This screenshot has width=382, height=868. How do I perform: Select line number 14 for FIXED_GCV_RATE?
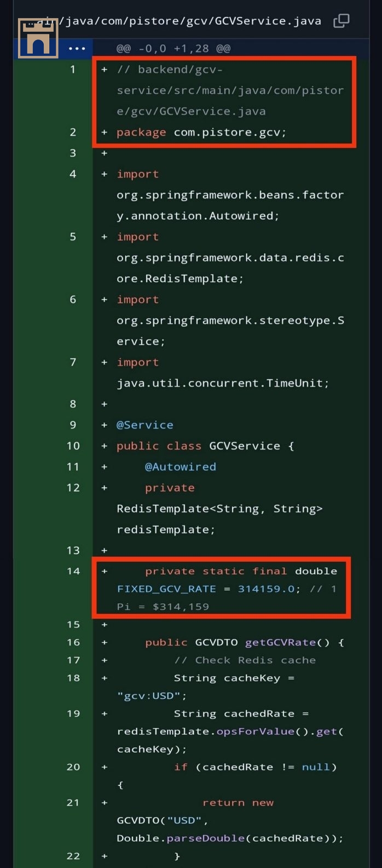pos(72,570)
